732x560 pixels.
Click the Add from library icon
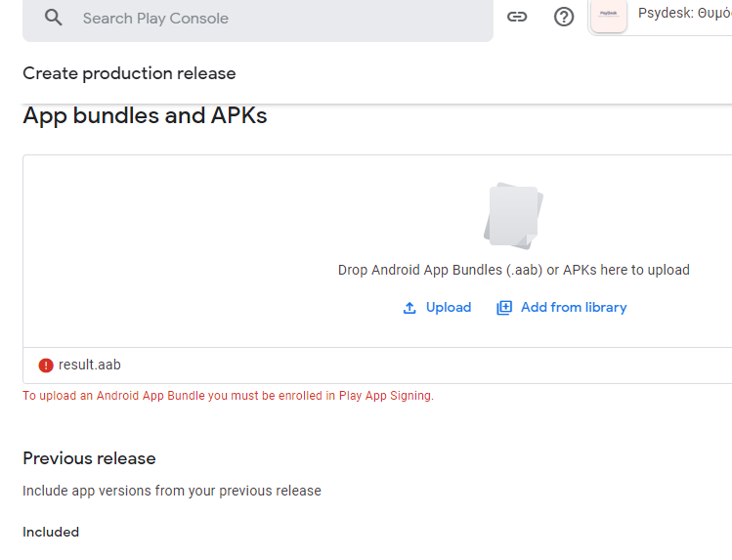504,308
